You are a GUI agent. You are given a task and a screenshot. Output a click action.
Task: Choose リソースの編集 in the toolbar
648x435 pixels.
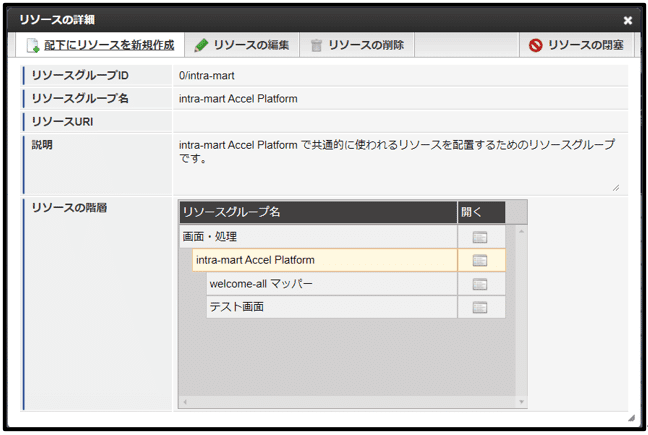tap(242, 45)
